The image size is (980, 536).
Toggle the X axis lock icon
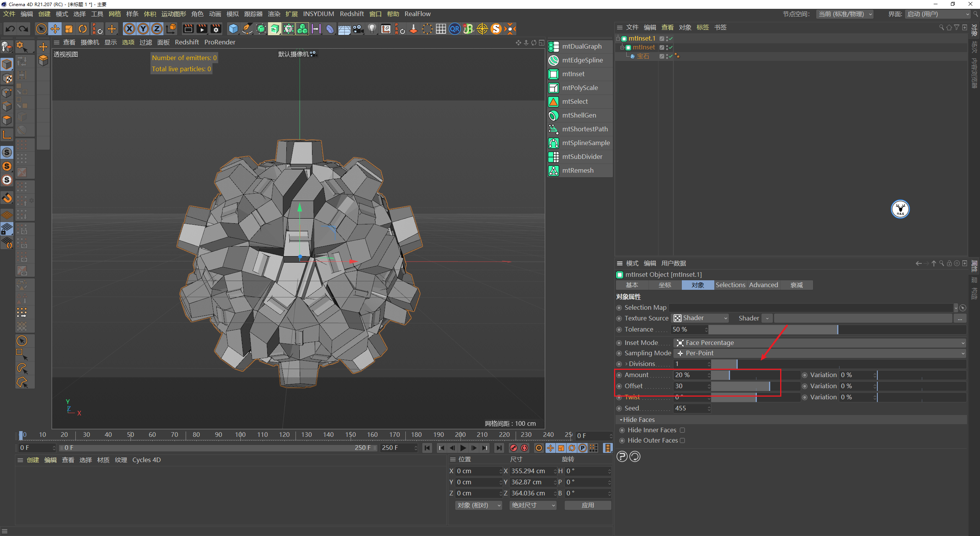tap(129, 29)
